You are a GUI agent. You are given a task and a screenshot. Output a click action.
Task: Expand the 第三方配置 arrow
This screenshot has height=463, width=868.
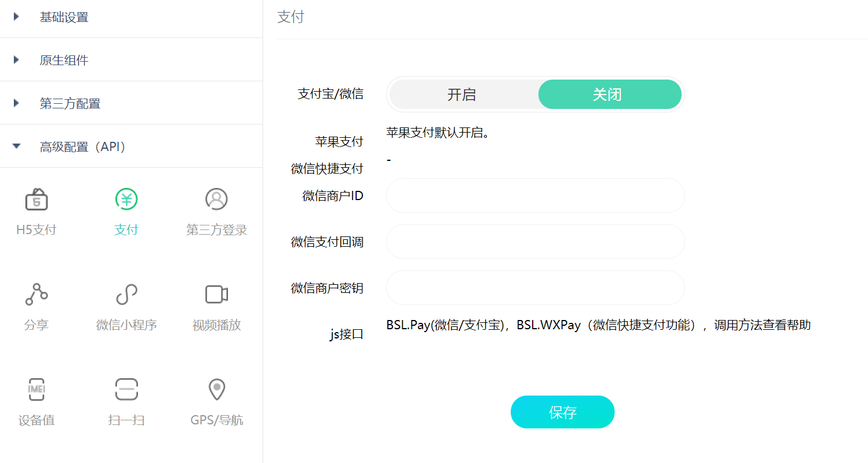pyautogui.click(x=16, y=103)
